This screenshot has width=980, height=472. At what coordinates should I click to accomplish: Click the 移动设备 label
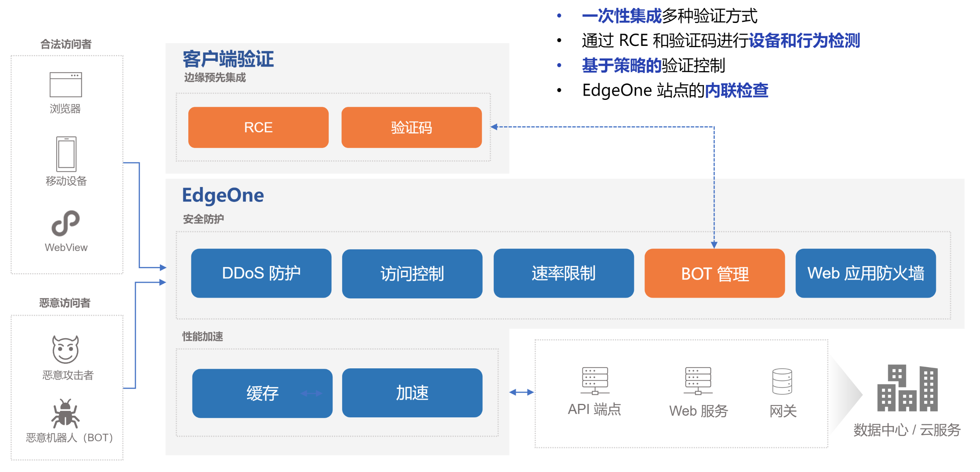pyautogui.click(x=66, y=181)
